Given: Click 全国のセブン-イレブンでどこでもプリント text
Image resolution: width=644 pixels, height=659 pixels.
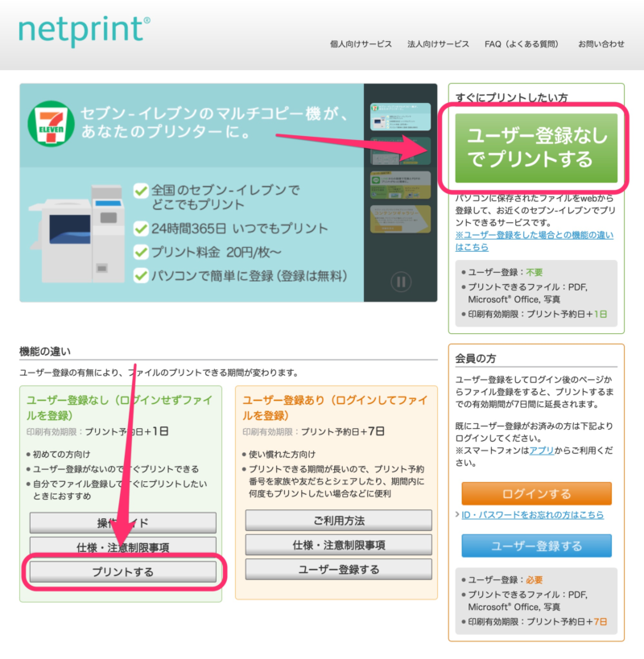Looking at the screenshot, I should click(x=225, y=197).
